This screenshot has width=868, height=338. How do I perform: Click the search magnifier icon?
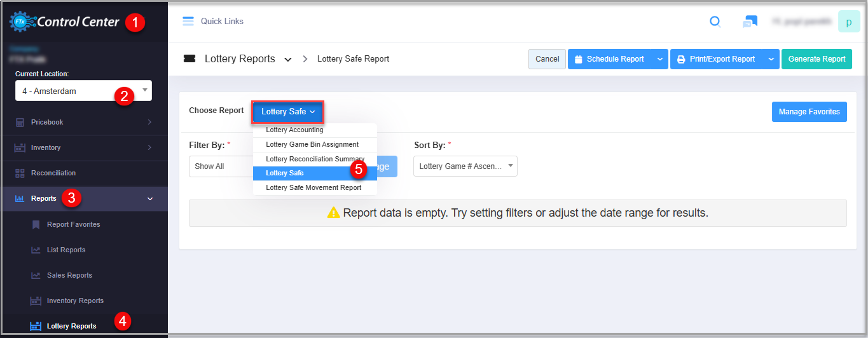(715, 22)
